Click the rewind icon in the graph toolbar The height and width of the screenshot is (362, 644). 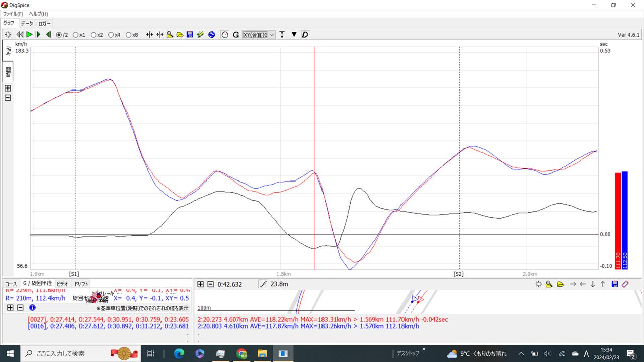click(x=20, y=35)
